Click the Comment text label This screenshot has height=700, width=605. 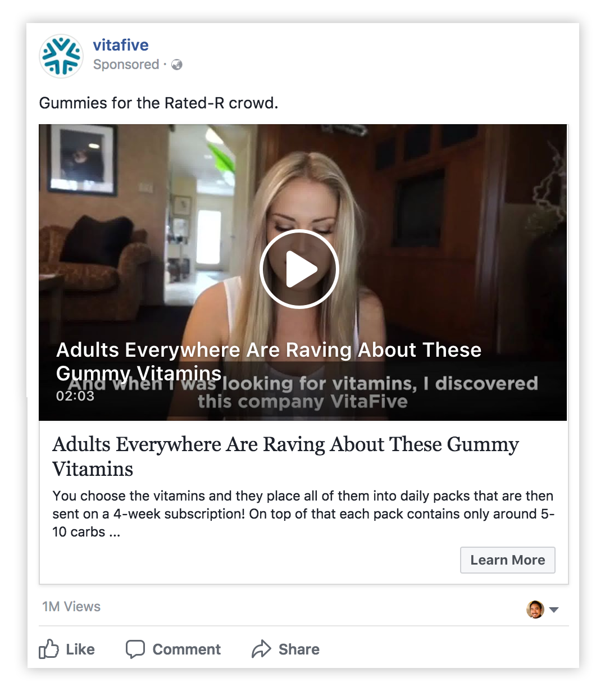point(186,649)
